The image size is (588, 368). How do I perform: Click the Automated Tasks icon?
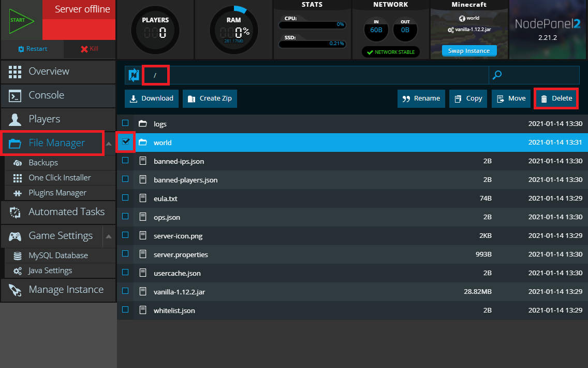pyautogui.click(x=15, y=212)
